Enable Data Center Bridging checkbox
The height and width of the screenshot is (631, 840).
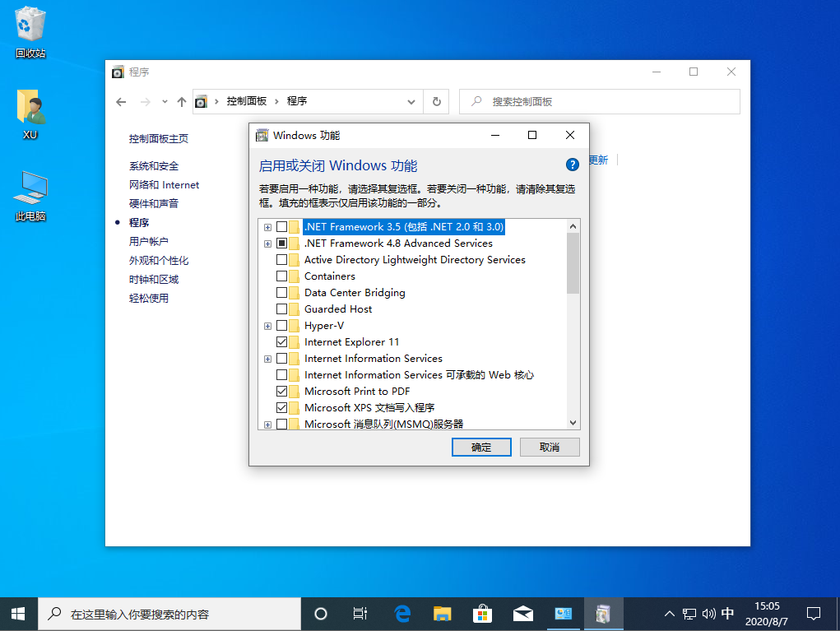(282, 293)
